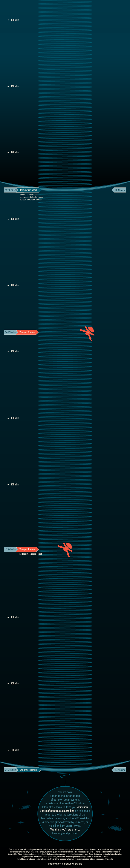Screen dimensions: 130x868
Task: Click the 13bn km scale marker
Action: coord(15,219)
